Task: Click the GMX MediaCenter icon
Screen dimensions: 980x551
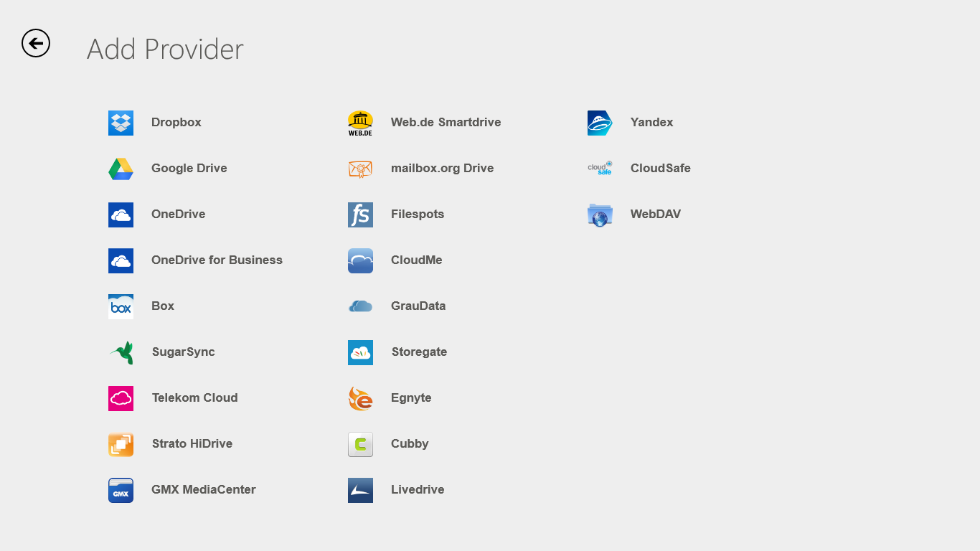Action: tap(121, 490)
